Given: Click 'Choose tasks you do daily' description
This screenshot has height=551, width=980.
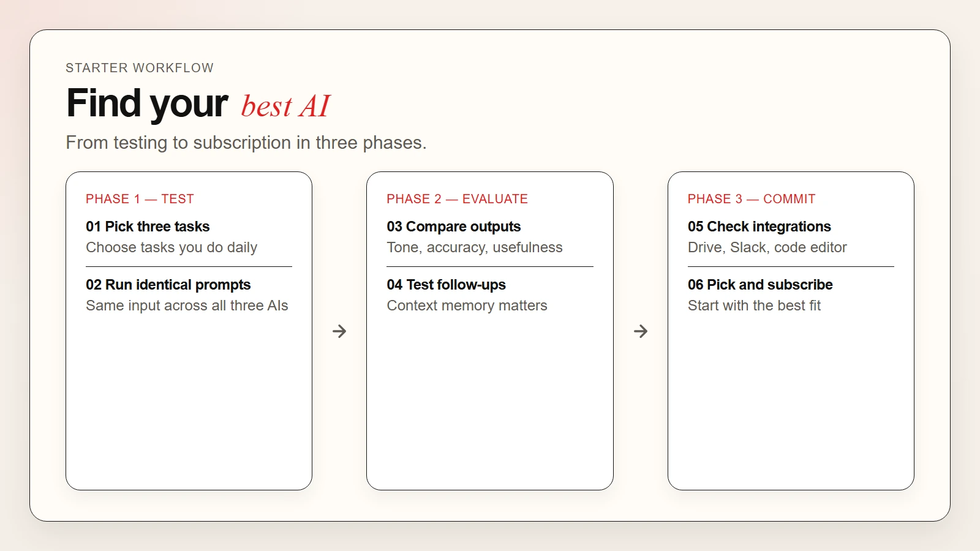Looking at the screenshot, I should (x=171, y=247).
